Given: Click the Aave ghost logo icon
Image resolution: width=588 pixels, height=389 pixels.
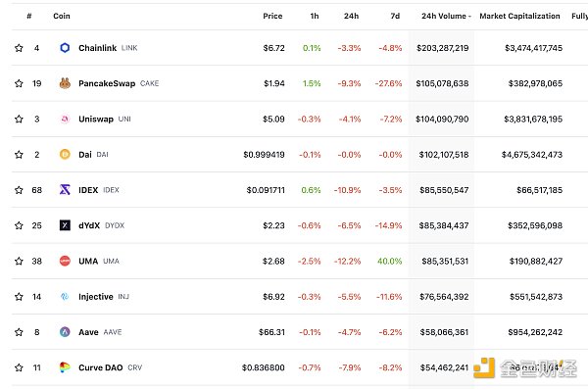Looking at the screenshot, I should 65,331.
